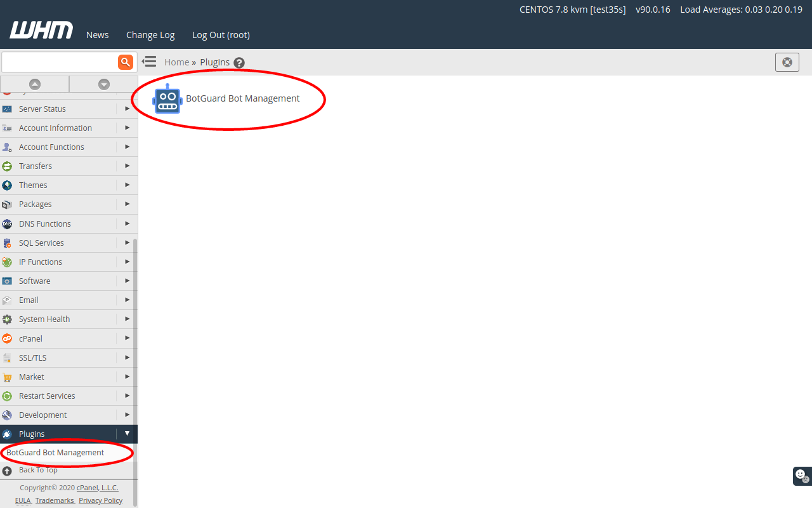The width and height of the screenshot is (812, 508).
Task: Select Development in the sidebar
Action: [43, 415]
